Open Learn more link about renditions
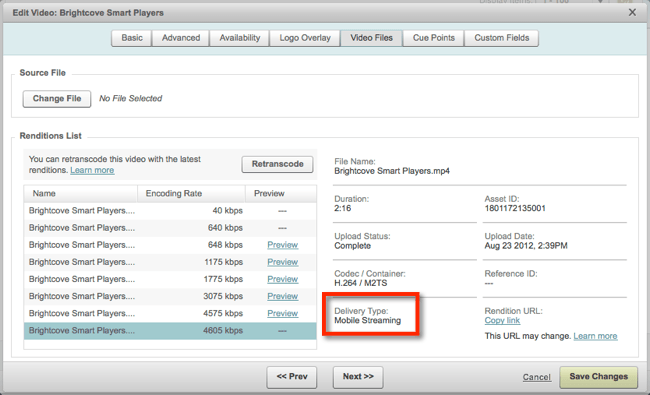Image resolution: width=650 pixels, height=395 pixels. [x=92, y=170]
